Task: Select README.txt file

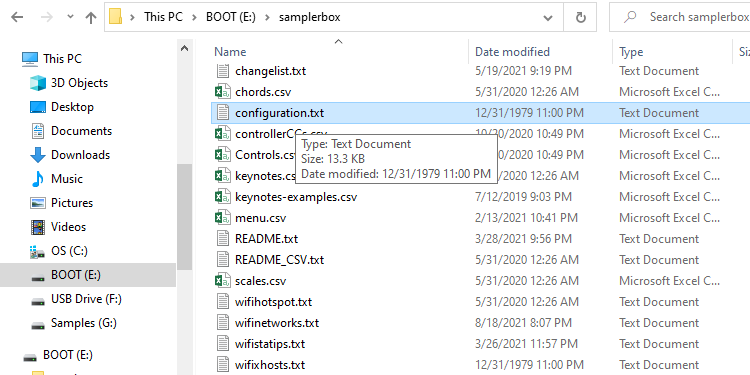Action: 266,239
